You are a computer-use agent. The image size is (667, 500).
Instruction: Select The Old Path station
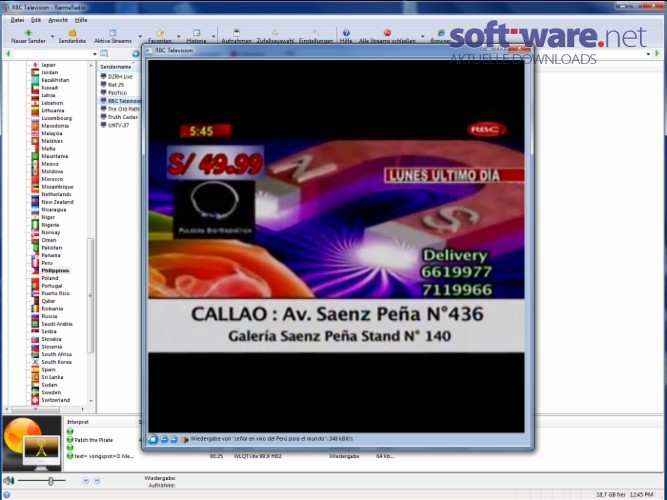(120, 109)
